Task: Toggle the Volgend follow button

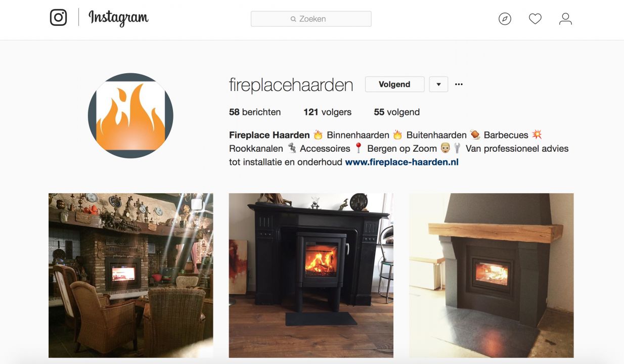Action: point(394,84)
